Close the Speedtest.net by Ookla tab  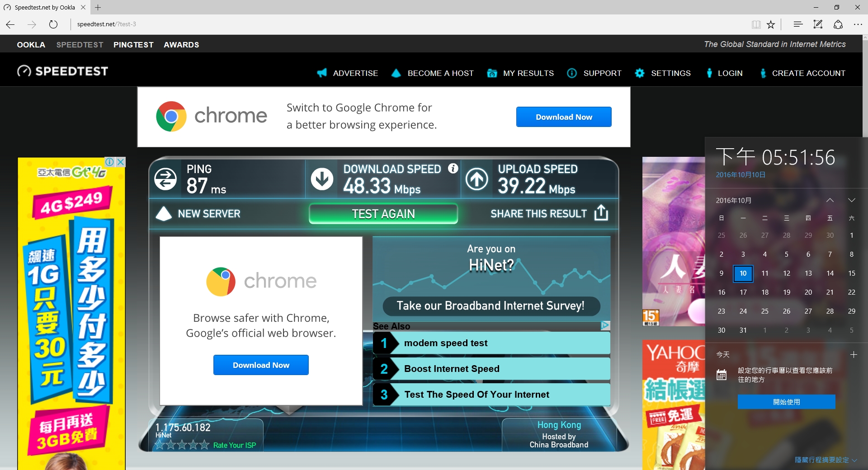click(83, 7)
